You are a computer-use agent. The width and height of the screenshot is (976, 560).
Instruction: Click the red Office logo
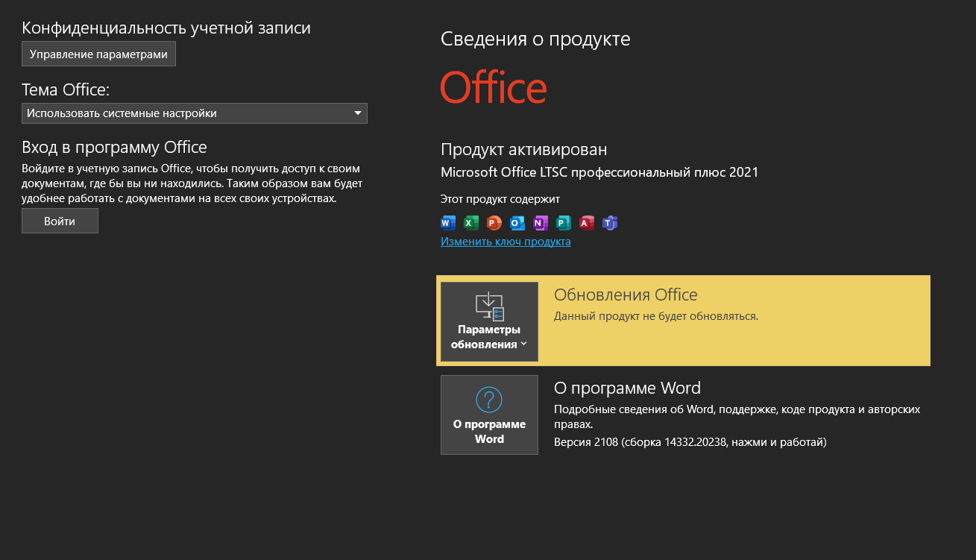pyautogui.click(x=494, y=88)
